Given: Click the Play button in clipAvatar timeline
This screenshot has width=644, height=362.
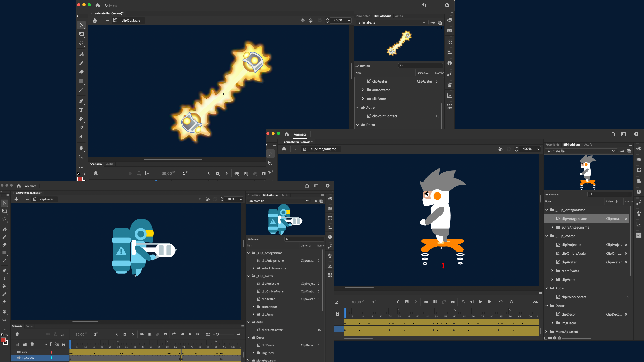Looking at the screenshot, I should 190,334.
